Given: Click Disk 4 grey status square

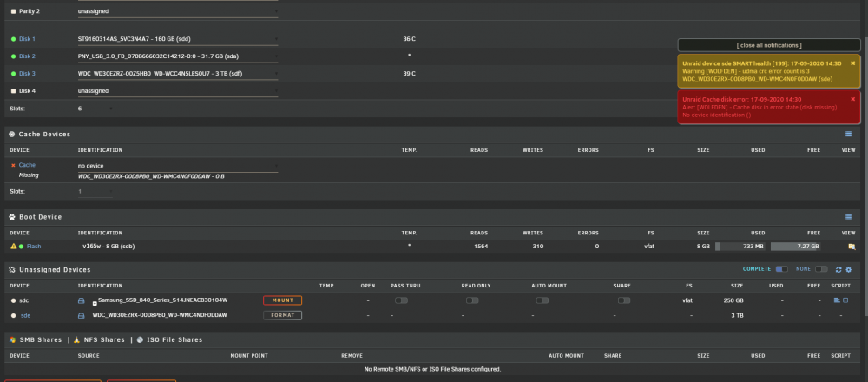Looking at the screenshot, I should coord(13,91).
